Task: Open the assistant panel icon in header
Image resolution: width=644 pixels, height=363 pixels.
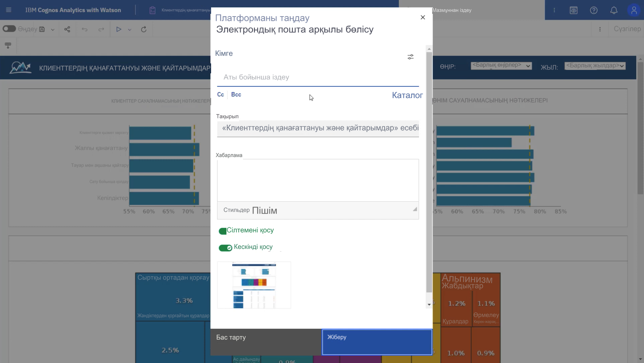Action: pos(573,10)
